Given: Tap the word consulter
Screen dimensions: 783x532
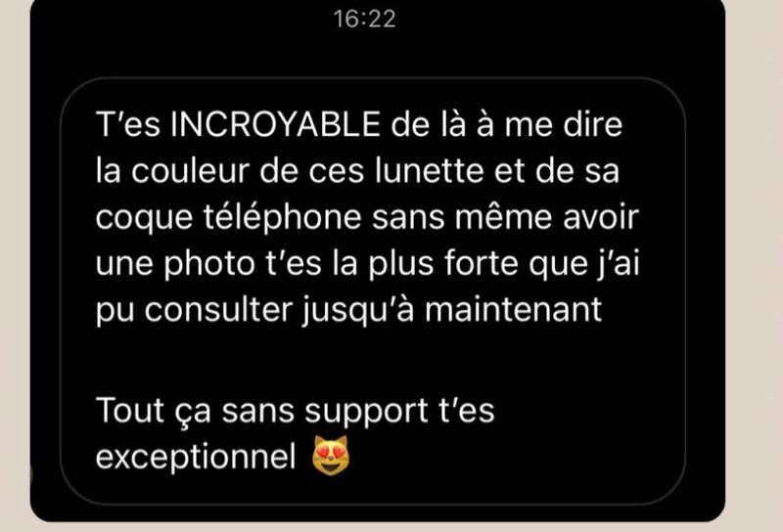Looking at the screenshot, I should [218, 309].
